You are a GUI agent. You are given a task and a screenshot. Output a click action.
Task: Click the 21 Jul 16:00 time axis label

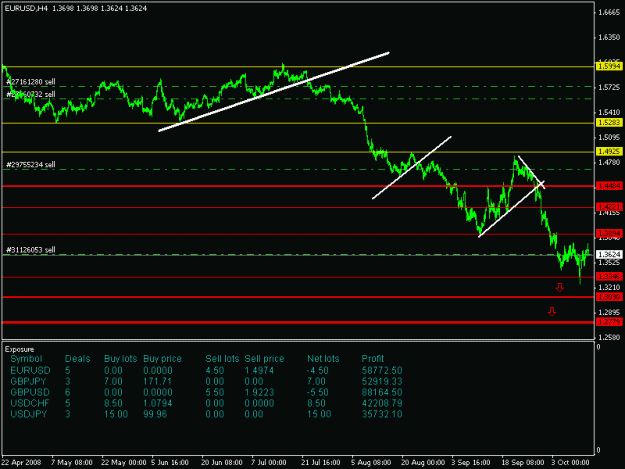(x=321, y=462)
